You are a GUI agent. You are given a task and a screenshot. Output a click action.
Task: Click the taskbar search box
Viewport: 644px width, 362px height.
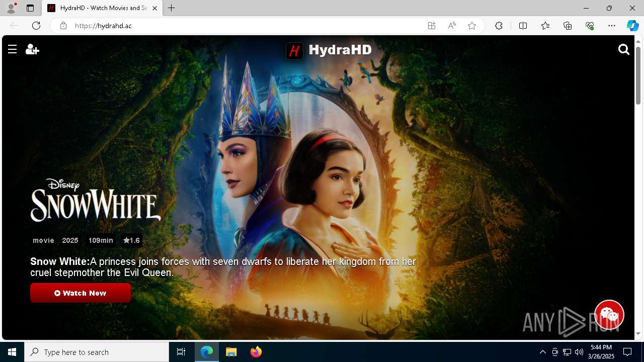(x=97, y=352)
